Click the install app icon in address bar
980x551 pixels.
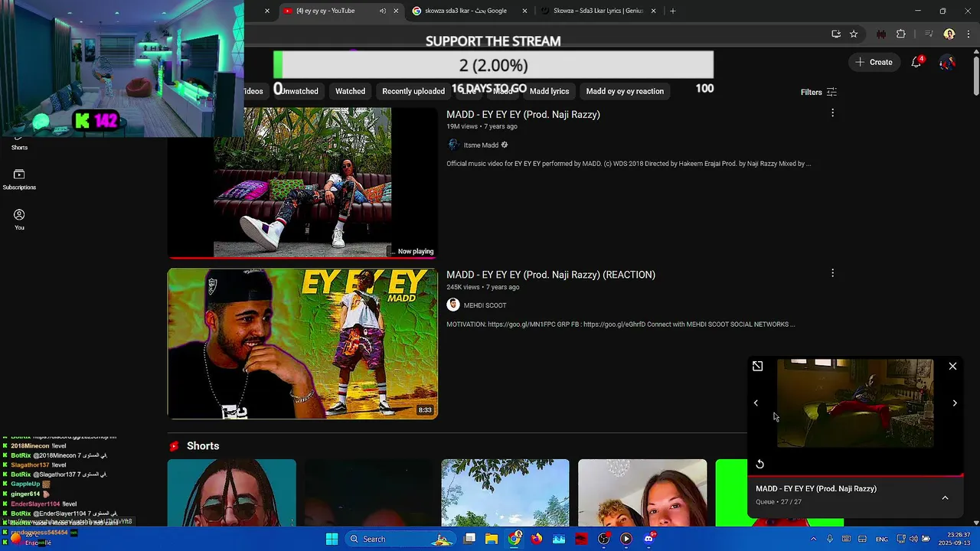coord(836,34)
